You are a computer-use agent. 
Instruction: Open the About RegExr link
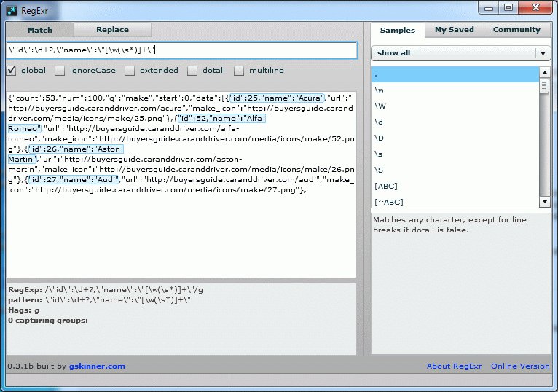454,366
